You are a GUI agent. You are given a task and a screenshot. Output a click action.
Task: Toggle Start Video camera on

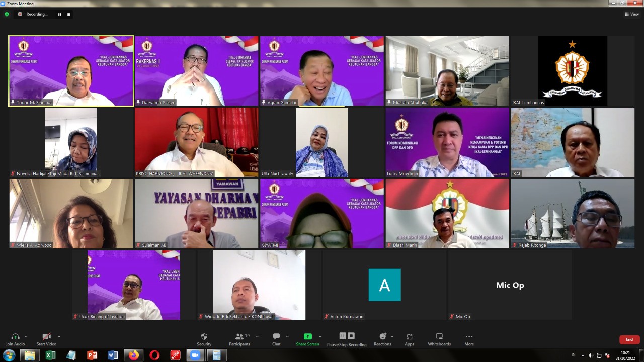point(46,339)
